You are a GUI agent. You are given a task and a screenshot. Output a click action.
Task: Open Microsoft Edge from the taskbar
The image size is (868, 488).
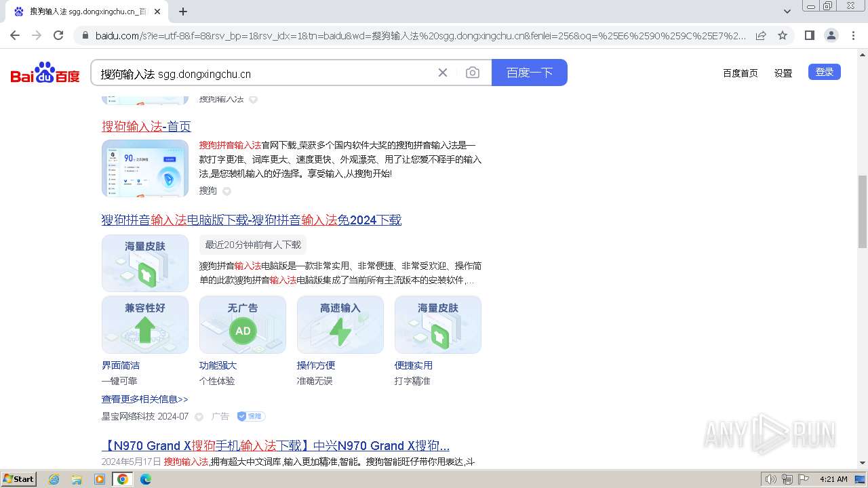[x=146, y=479]
